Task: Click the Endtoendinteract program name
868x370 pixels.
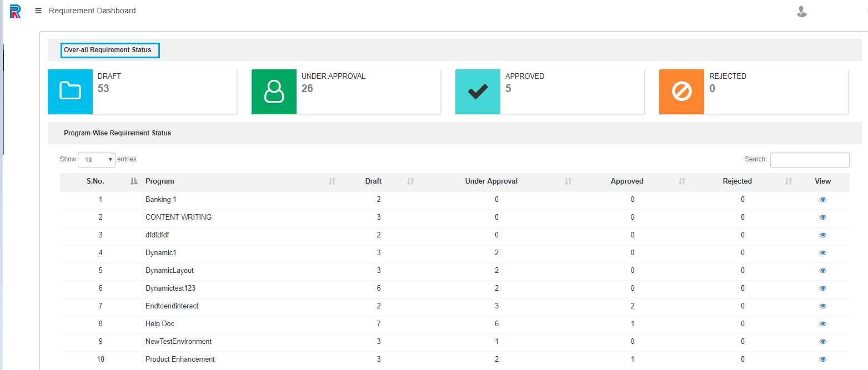Action: click(172, 306)
